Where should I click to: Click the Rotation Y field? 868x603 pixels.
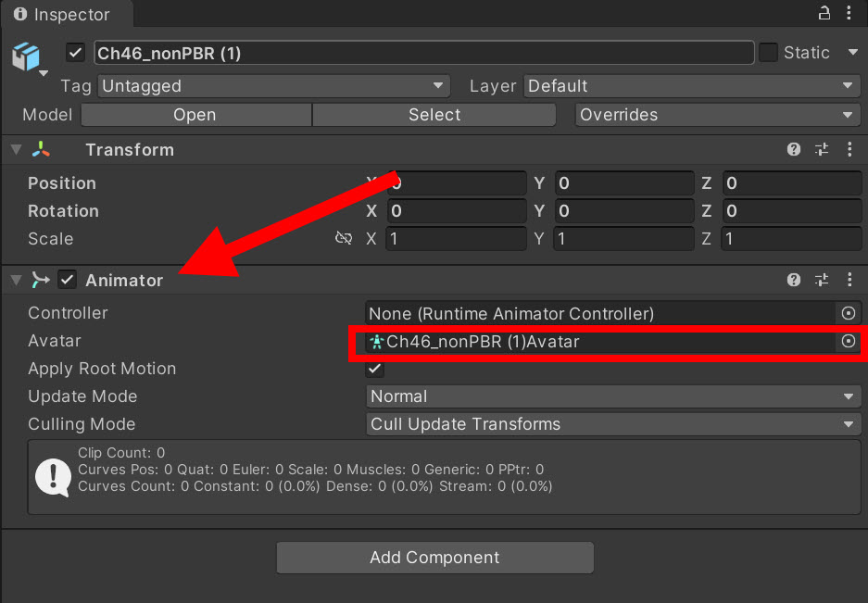pyautogui.click(x=623, y=210)
